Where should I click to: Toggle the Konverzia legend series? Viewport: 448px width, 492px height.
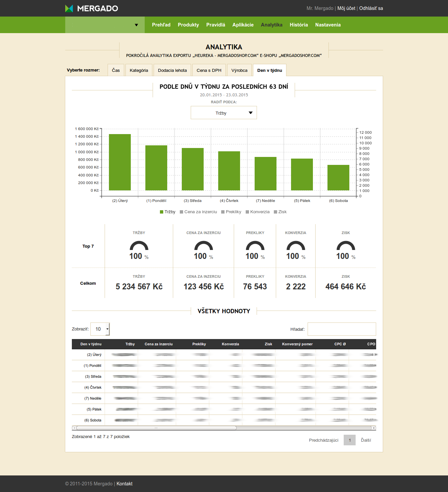pos(258,212)
